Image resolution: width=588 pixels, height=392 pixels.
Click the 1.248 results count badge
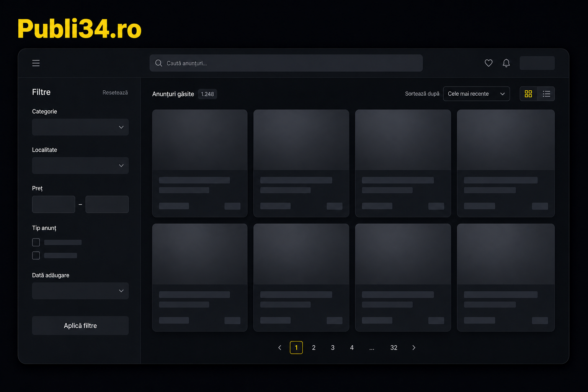(207, 94)
